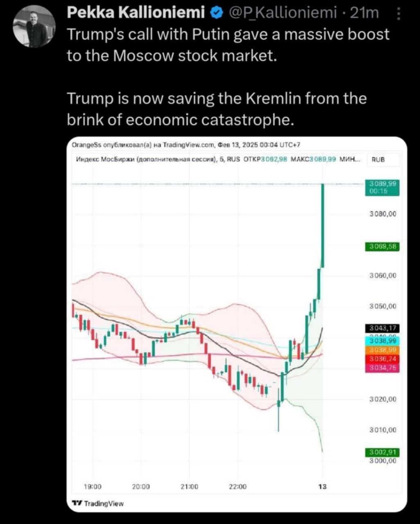420x524 pixels.
Task: Click the green 3002,91 lower band label
Action: [x=382, y=452]
